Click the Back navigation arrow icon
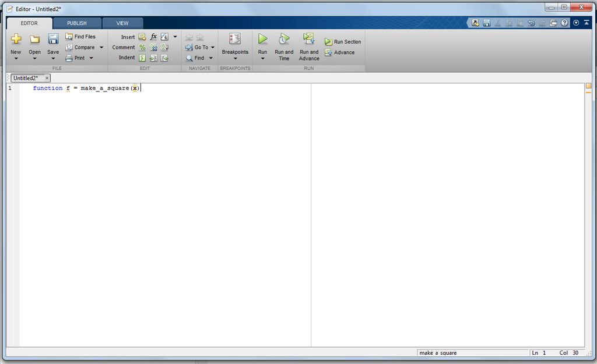Viewport: 597px width, 364px height. 189,37
